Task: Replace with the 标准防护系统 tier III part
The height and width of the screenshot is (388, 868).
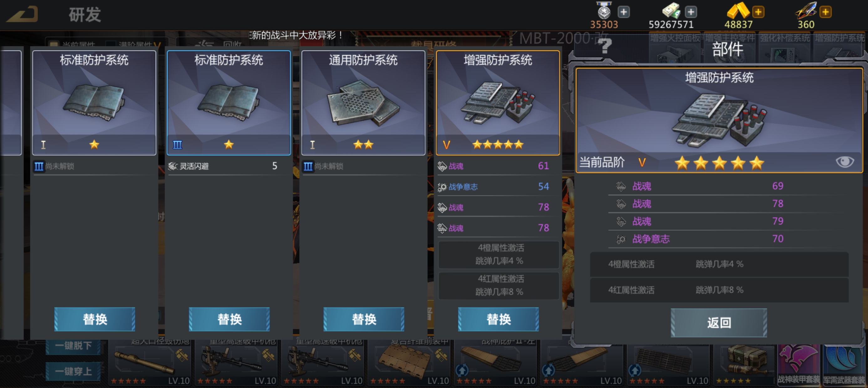Action: (x=229, y=319)
